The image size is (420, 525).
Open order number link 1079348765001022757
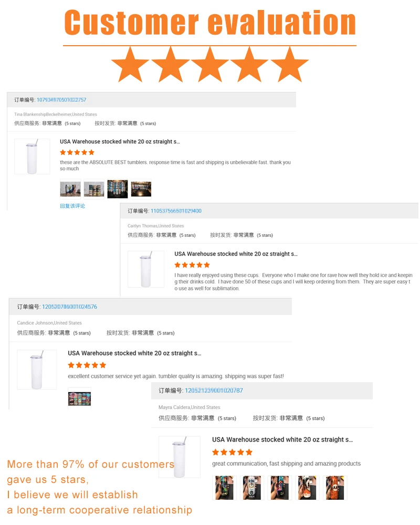point(61,100)
